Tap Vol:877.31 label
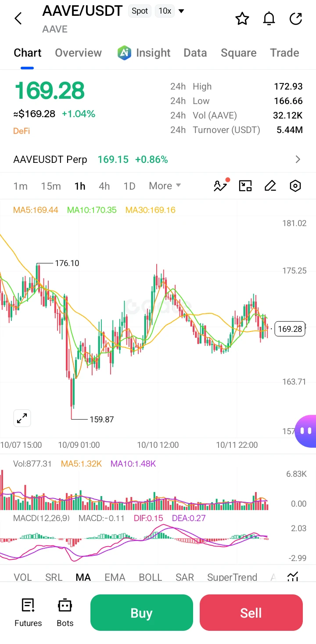Screen dimensions: 316x644 (x=32, y=464)
